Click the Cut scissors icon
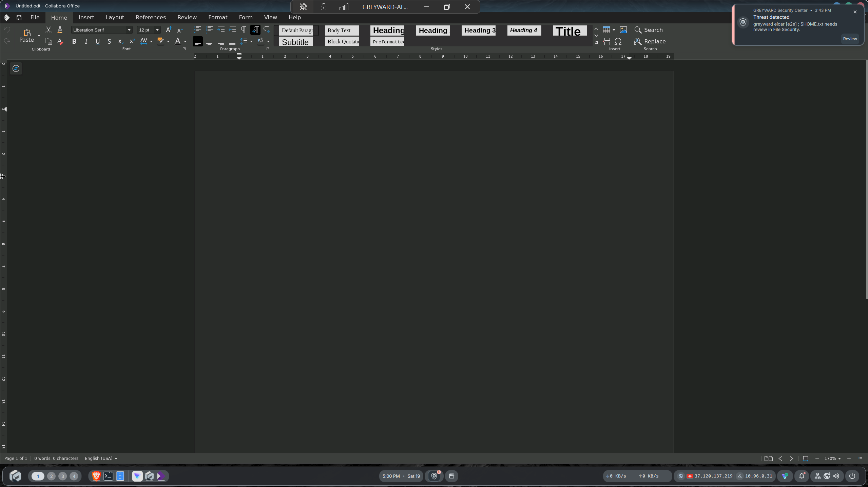 pyautogui.click(x=49, y=30)
